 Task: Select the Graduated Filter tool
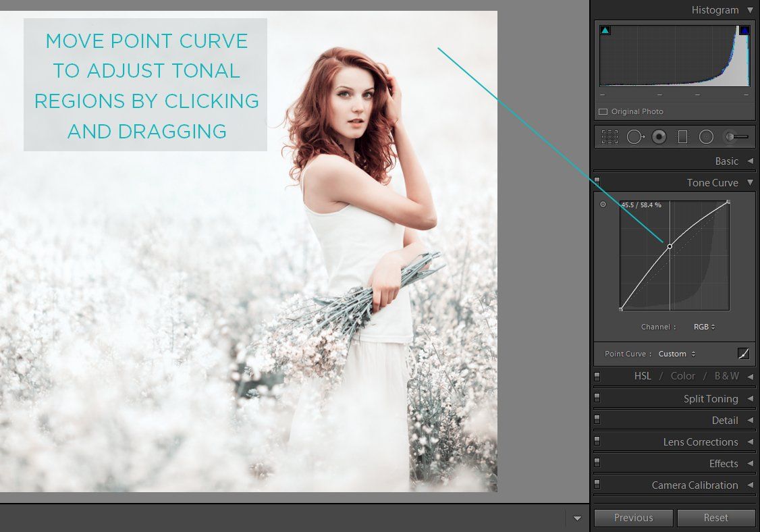[x=682, y=137]
